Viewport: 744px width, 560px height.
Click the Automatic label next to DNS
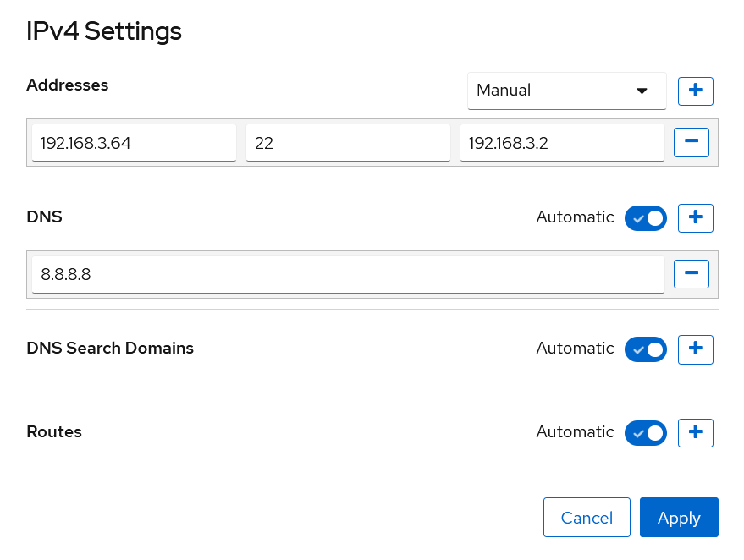[x=575, y=217]
